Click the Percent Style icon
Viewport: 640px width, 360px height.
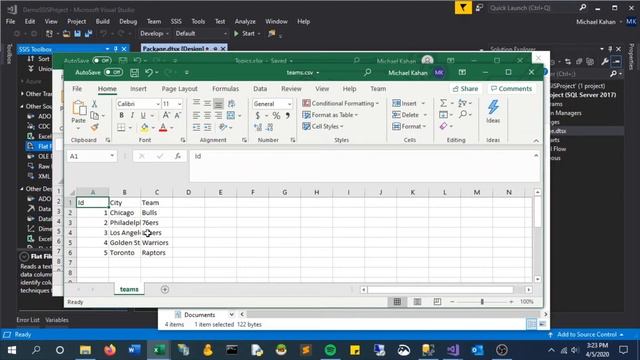(x=276, y=116)
